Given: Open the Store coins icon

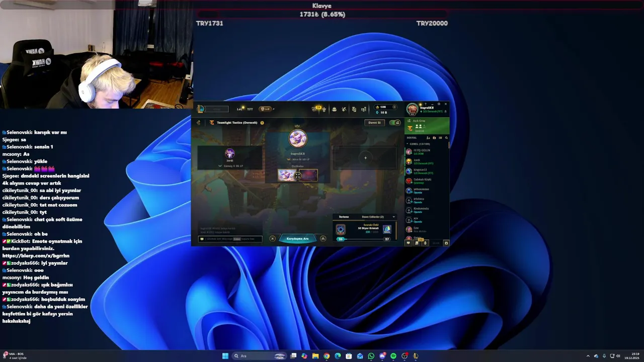Looking at the screenshot, I should (x=364, y=109).
